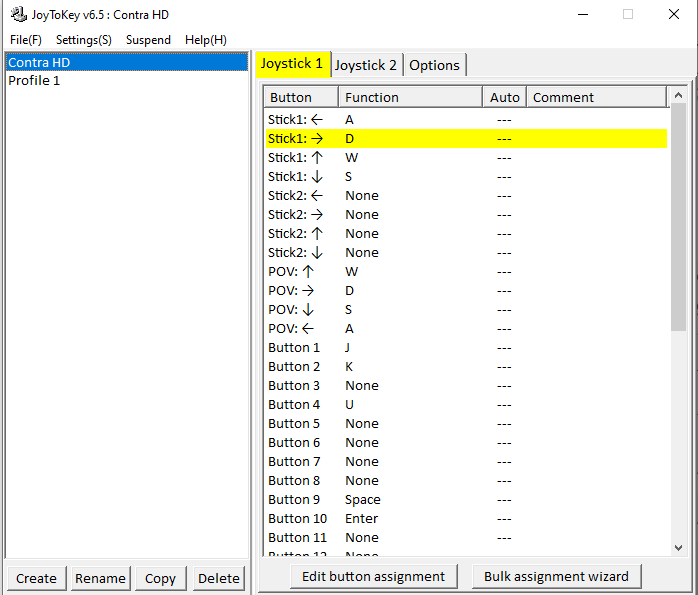The width and height of the screenshot is (698, 595).
Task: Click the J function of Button 1
Action: point(347,348)
